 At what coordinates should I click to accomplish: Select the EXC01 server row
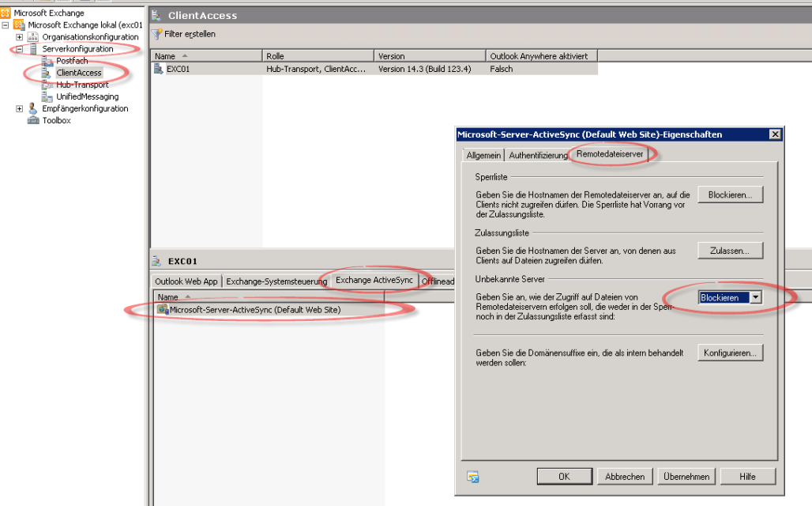coord(374,69)
